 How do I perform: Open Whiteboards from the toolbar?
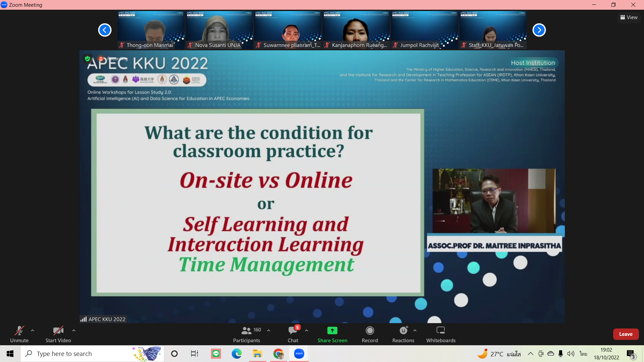pos(440,331)
